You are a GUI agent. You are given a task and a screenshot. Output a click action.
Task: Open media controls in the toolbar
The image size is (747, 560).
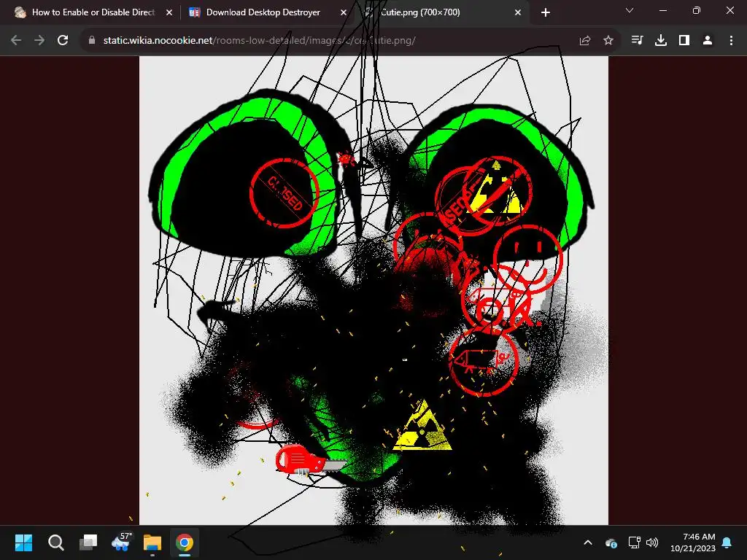(637, 41)
